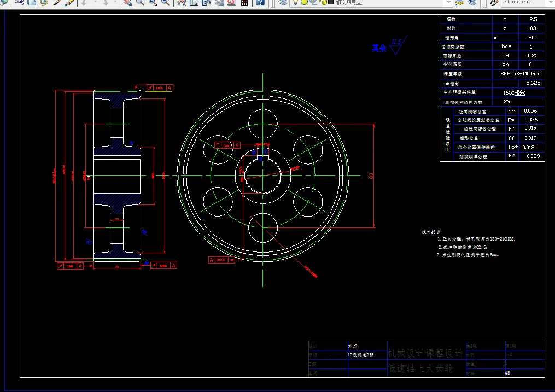The image size is (555, 392).
Task: Open the layer list dropdown arrow
Action: coord(448,2)
